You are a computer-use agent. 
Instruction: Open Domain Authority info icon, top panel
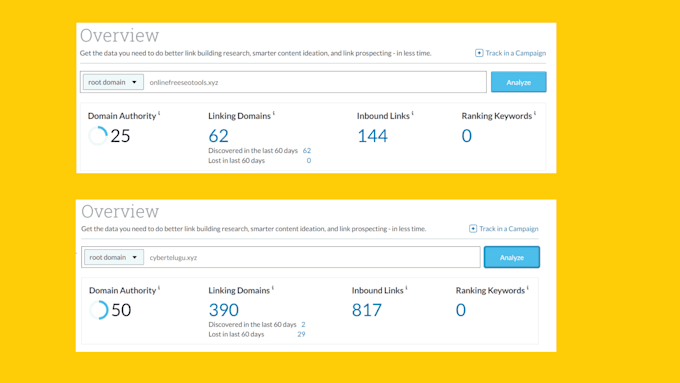coord(159,113)
